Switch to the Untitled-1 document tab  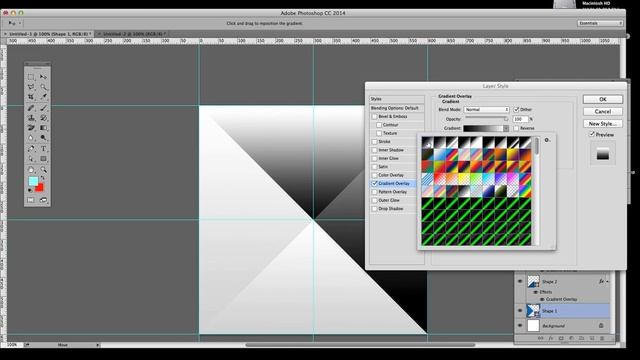pyautogui.click(x=48, y=34)
